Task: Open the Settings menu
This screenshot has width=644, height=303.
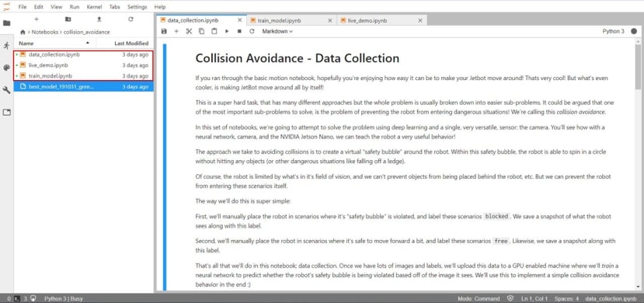Action: pos(138,7)
